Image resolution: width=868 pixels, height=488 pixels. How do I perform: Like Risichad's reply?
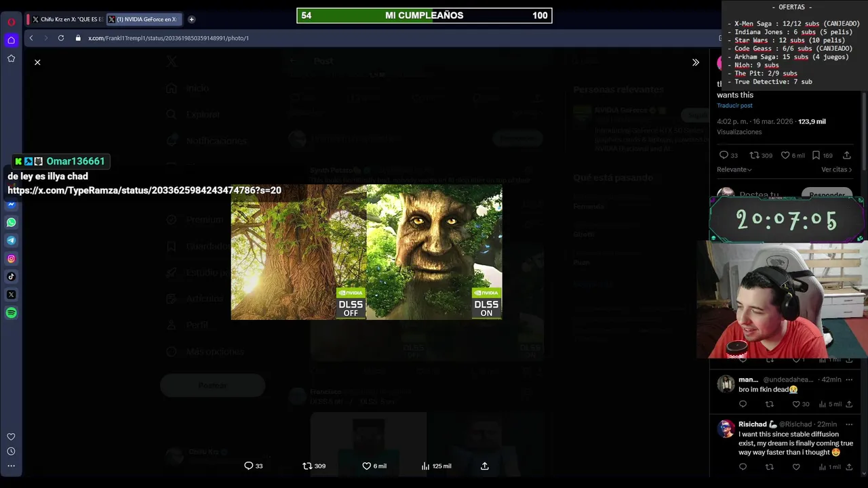(x=796, y=467)
